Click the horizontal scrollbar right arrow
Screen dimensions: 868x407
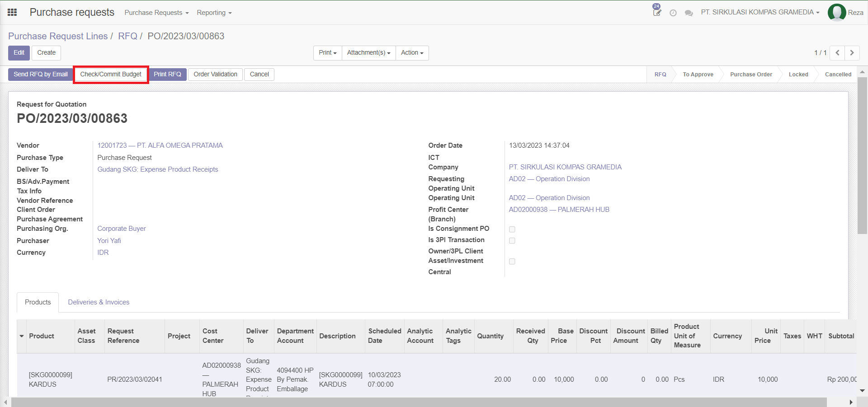[x=851, y=402]
